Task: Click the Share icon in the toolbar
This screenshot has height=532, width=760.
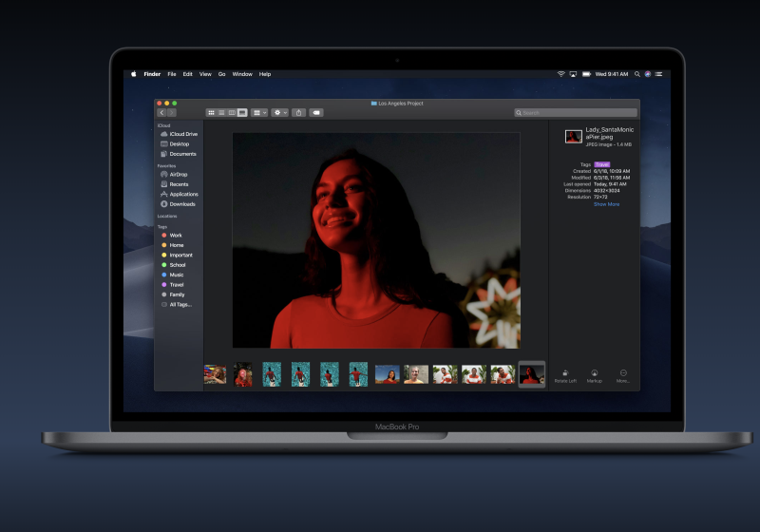Action: 298,112
